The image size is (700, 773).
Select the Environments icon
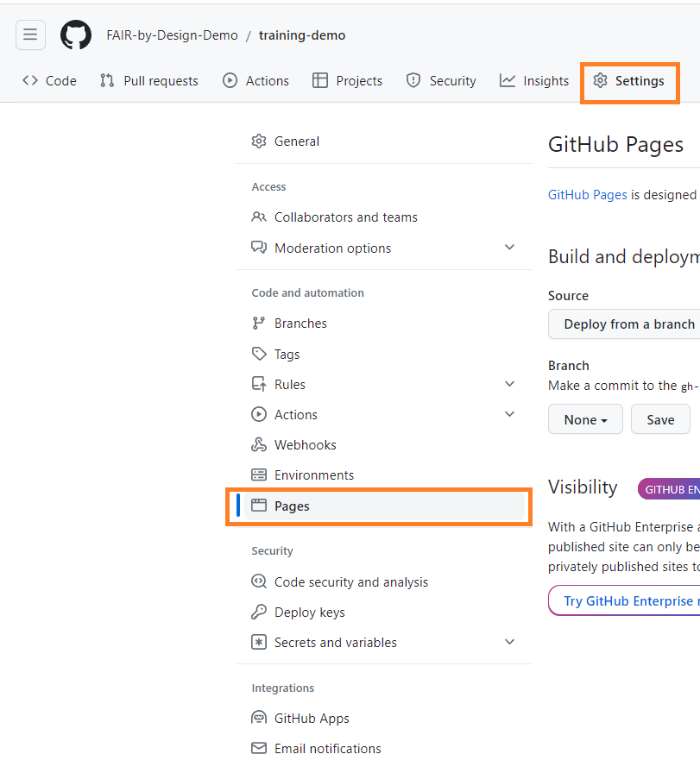tap(258, 474)
